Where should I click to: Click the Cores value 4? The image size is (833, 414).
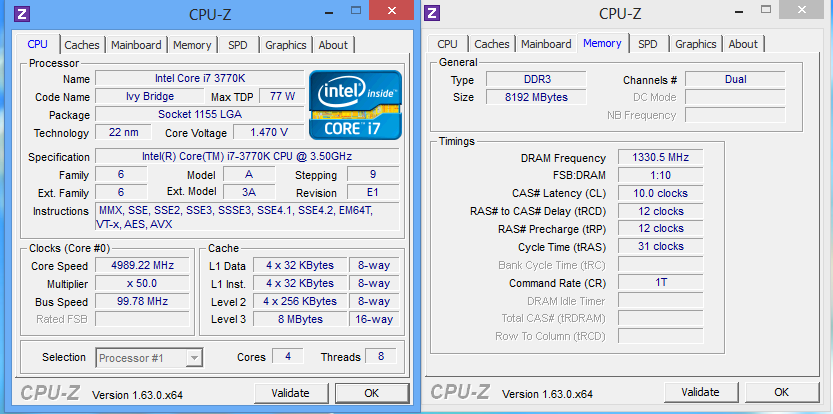coord(288,356)
